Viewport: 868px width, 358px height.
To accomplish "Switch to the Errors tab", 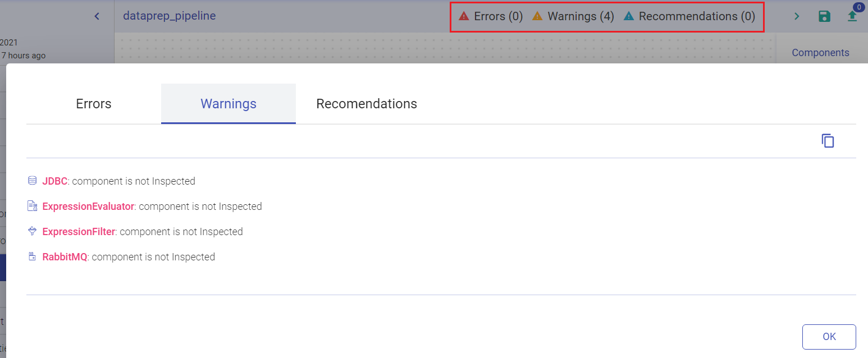I will 94,104.
